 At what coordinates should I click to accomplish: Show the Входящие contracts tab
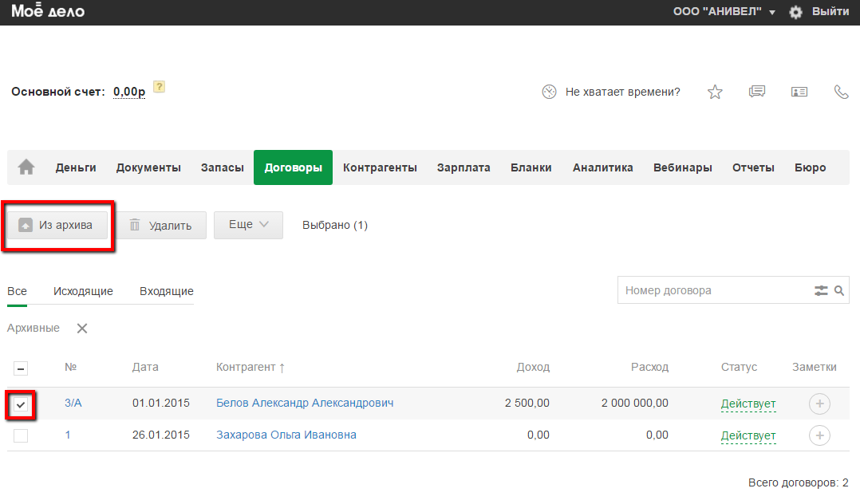(166, 291)
